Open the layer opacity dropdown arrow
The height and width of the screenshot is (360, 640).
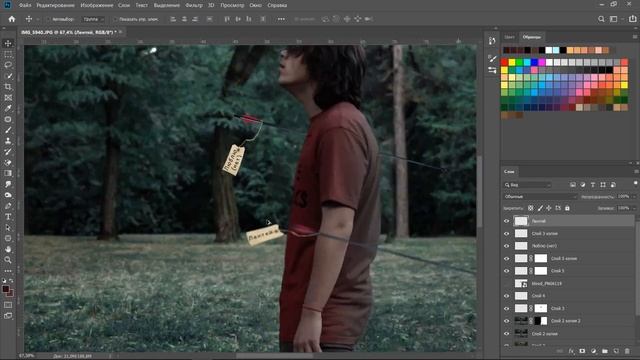coord(633,197)
